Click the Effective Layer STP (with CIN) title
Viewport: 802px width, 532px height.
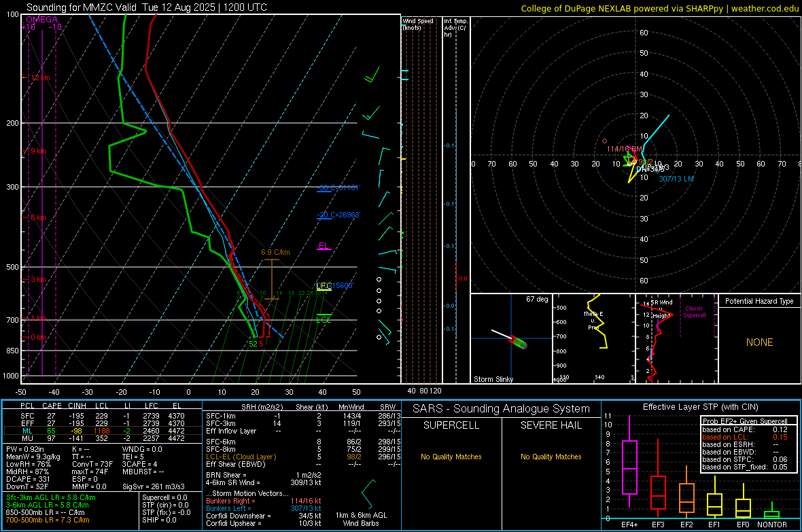pyautogui.click(x=700, y=407)
